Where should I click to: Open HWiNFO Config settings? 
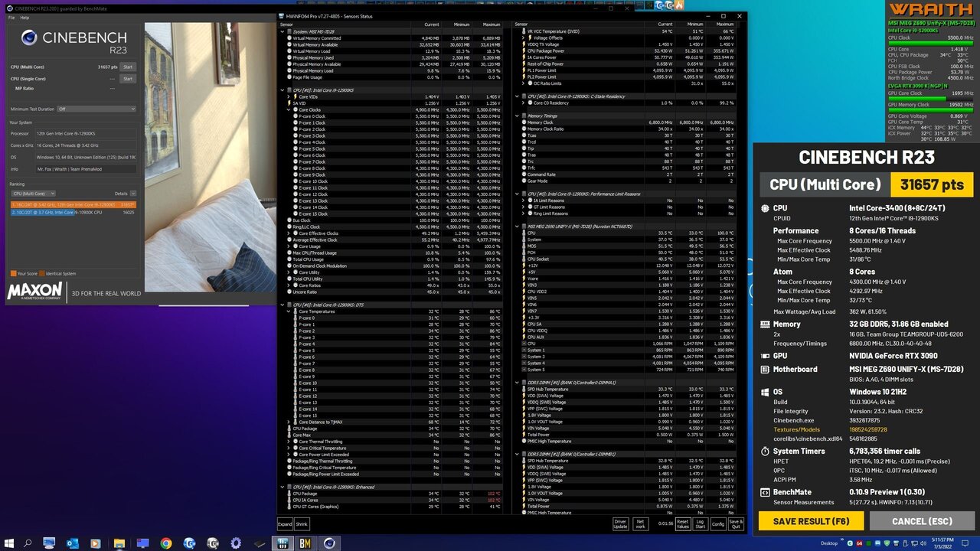coord(718,524)
